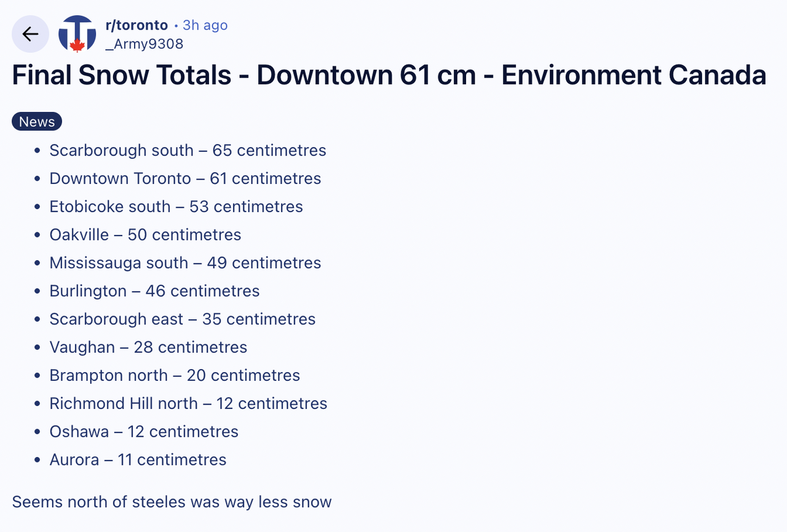
Task: Click the Brampton north 20 centimetres item
Action: (x=175, y=376)
